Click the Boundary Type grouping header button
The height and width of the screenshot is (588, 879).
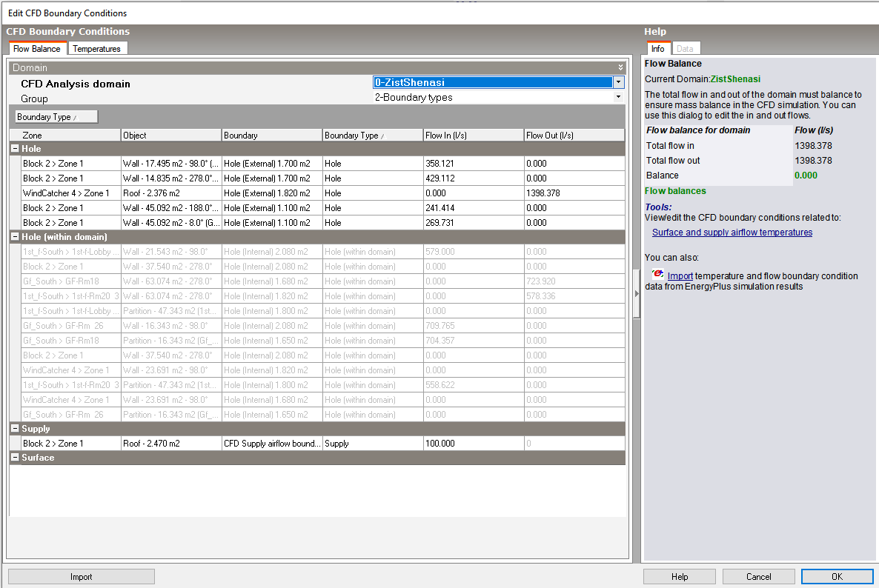56,117
